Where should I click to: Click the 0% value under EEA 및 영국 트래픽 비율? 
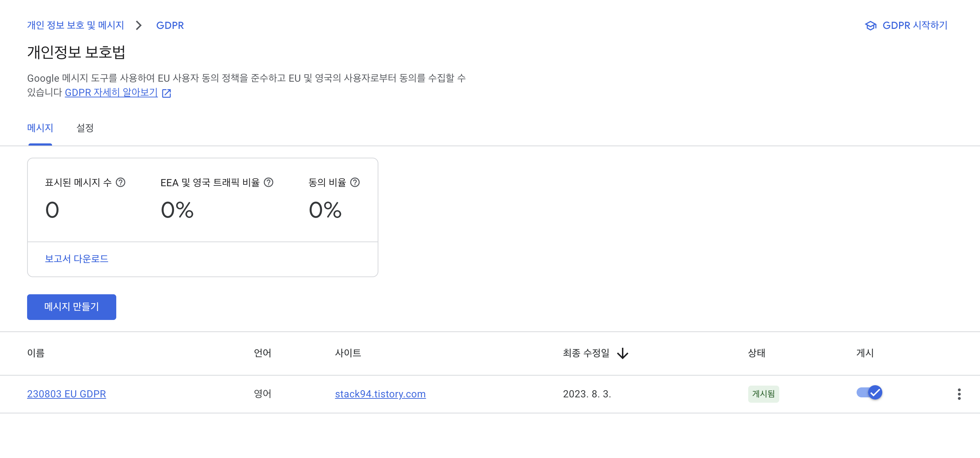[177, 210]
